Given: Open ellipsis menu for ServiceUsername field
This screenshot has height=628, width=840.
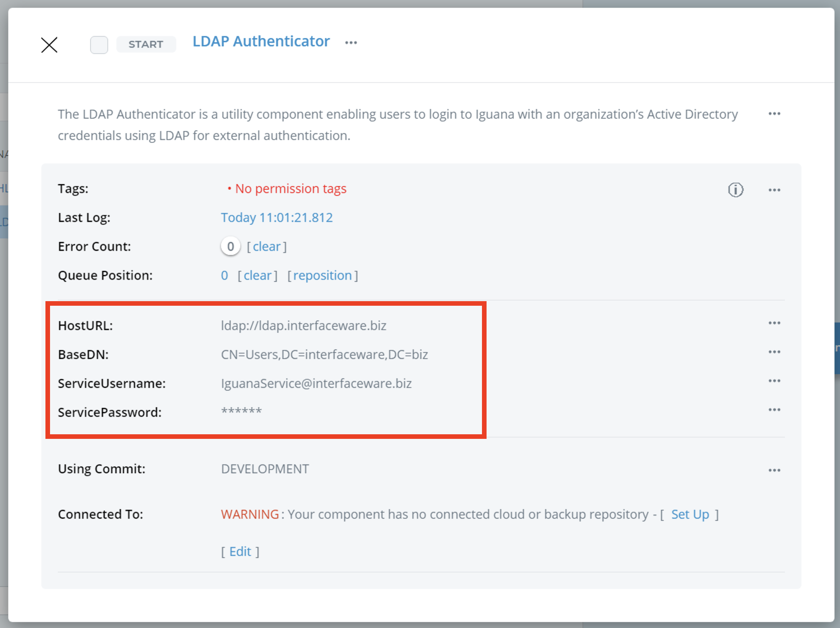Looking at the screenshot, I should (x=774, y=381).
